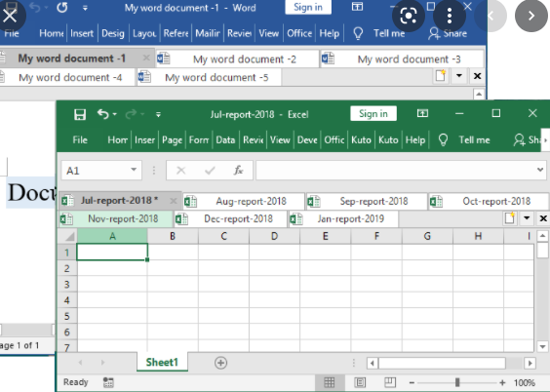
Task: Click Excel horizontal scrollbar right arrow
Action: coord(530,364)
